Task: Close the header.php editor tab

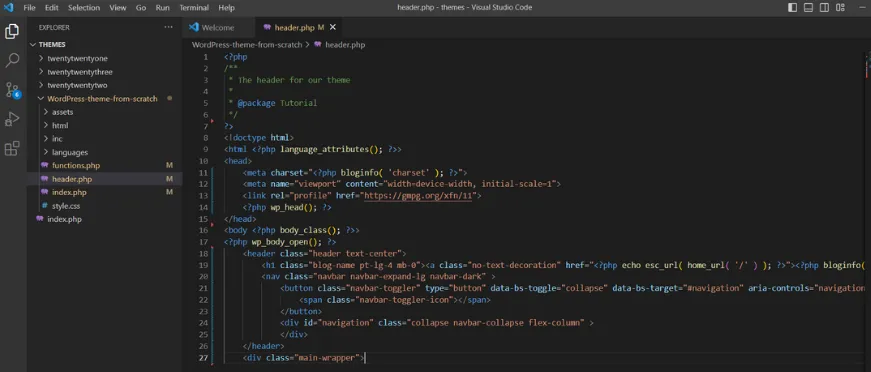Action: (333, 27)
